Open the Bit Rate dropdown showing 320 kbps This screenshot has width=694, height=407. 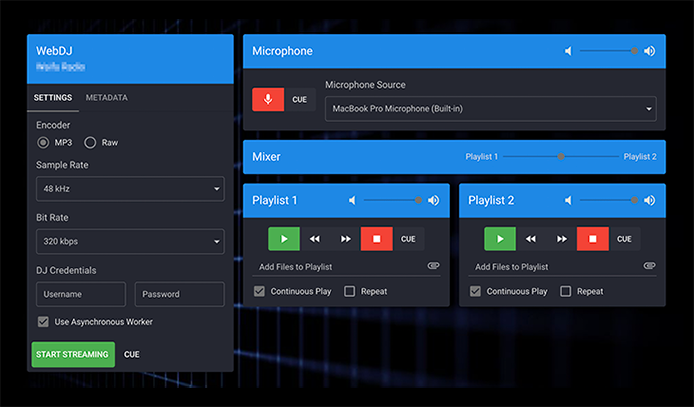130,241
